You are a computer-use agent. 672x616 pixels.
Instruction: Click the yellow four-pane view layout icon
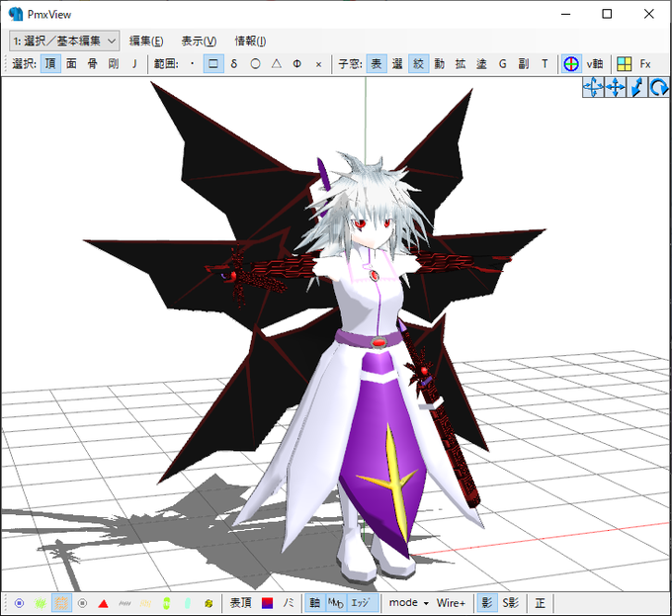624,64
